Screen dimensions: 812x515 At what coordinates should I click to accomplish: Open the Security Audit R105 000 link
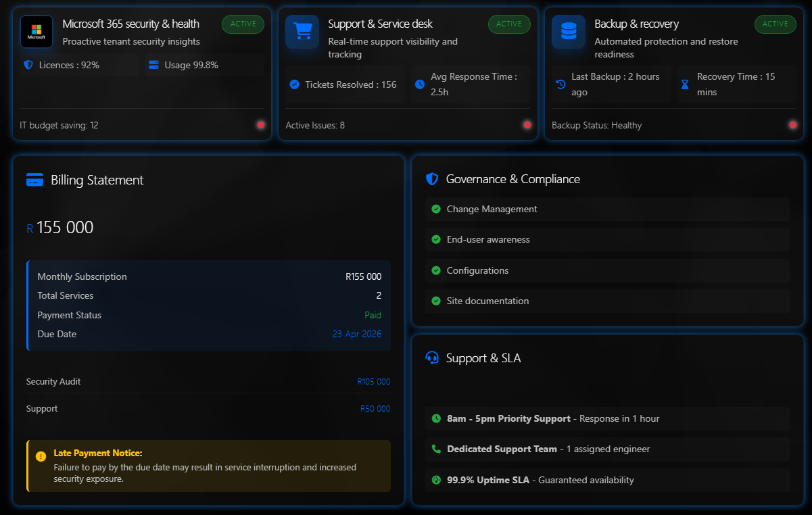pyautogui.click(x=373, y=381)
